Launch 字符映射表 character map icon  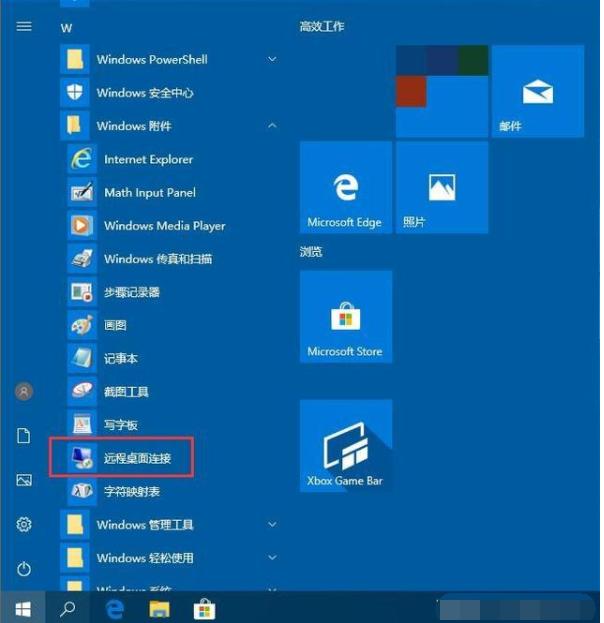click(x=82, y=491)
